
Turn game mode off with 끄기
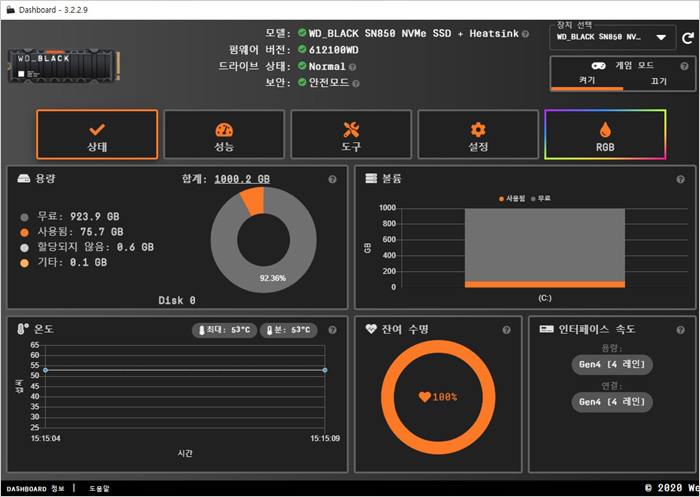point(658,81)
